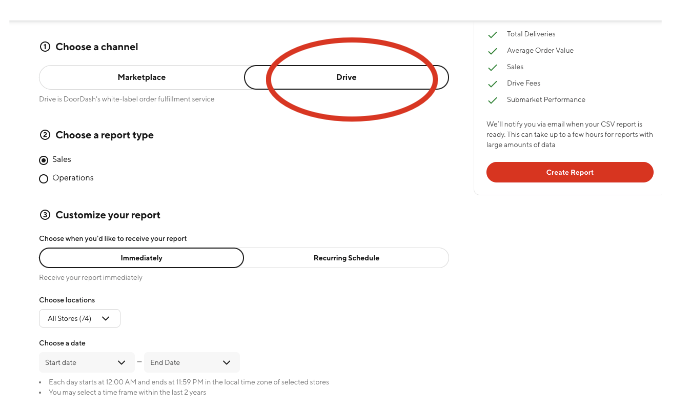680x408 pixels.
Task: Click the checkmark beside Drive Fees
Action: pyautogui.click(x=492, y=83)
